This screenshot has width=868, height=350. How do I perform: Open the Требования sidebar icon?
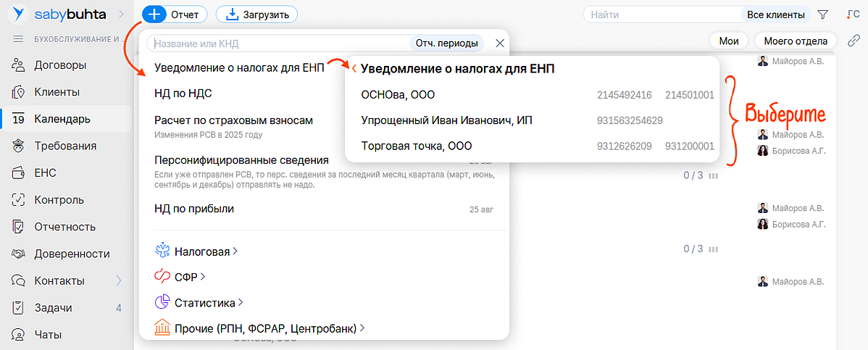coord(19,146)
